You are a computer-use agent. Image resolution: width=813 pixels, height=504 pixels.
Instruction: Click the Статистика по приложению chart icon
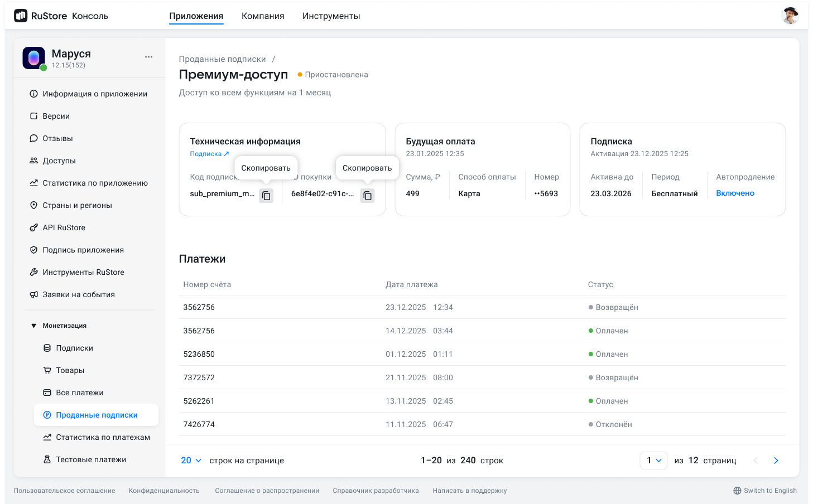33,183
